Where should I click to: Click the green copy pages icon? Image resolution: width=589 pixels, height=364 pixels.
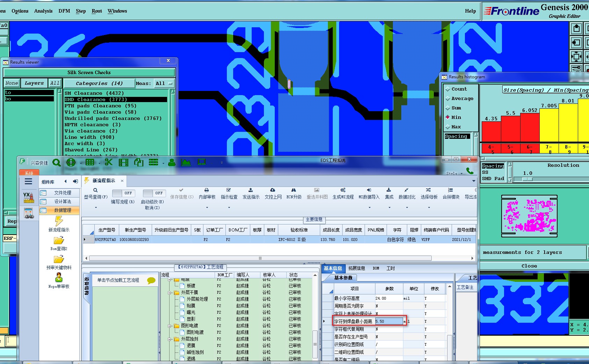(x=139, y=162)
